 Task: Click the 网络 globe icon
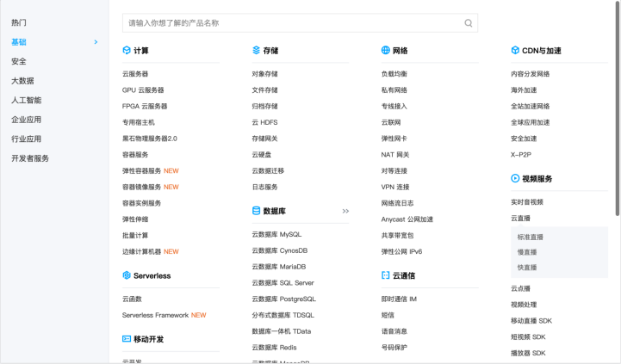[386, 51]
